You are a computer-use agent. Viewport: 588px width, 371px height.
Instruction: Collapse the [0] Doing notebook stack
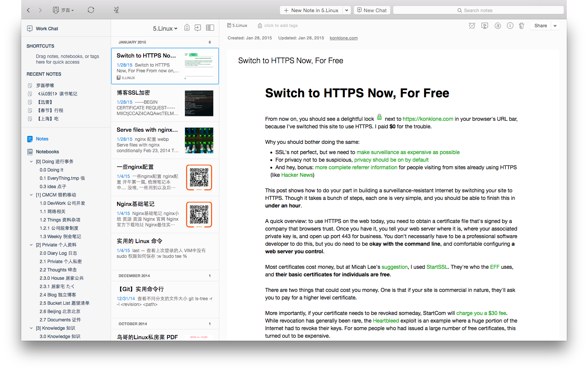pyautogui.click(x=31, y=162)
